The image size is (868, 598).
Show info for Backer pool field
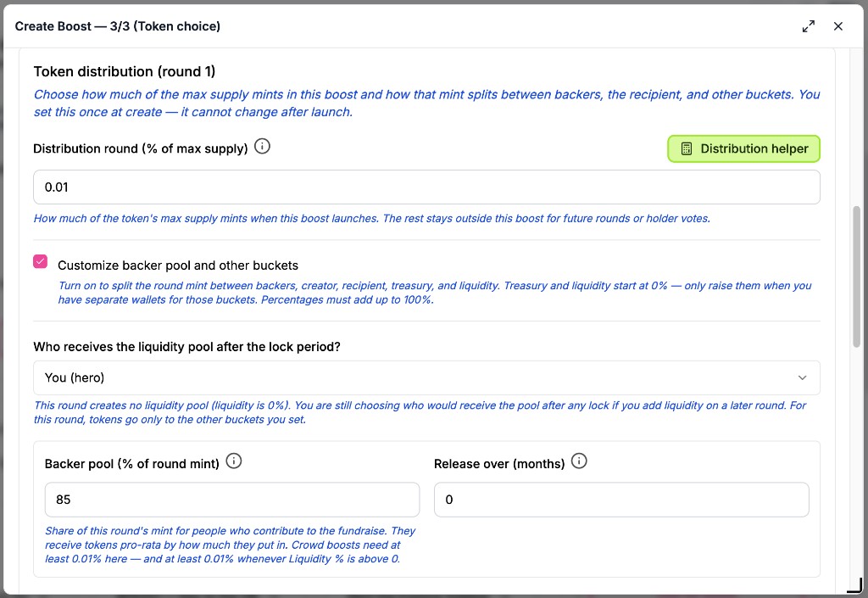click(x=234, y=461)
